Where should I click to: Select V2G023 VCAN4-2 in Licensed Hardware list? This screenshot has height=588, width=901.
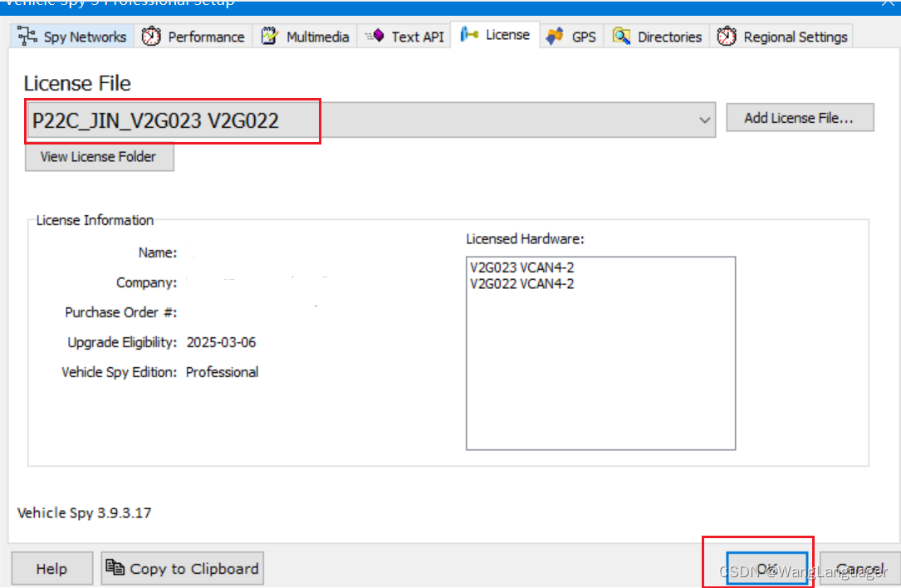click(522, 267)
